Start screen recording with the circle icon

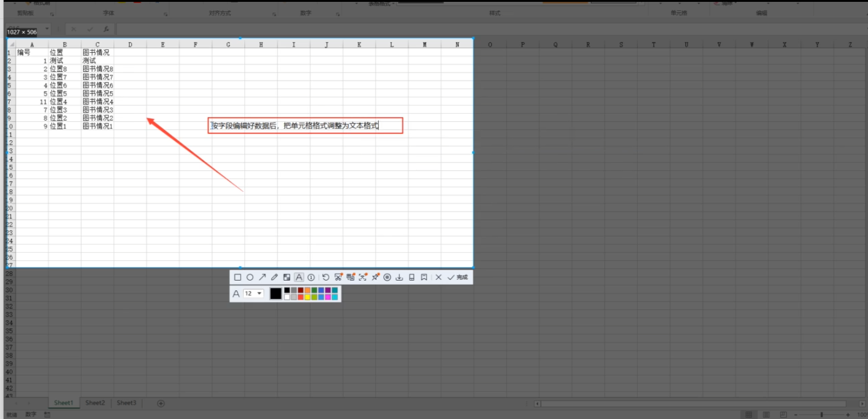pyautogui.click(x=387, y=277)
